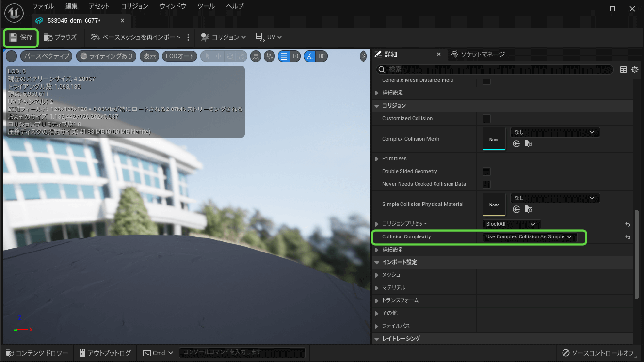Toggle the world/local coordinate system icon
This screenshot has width=644, height=362.
256,56
